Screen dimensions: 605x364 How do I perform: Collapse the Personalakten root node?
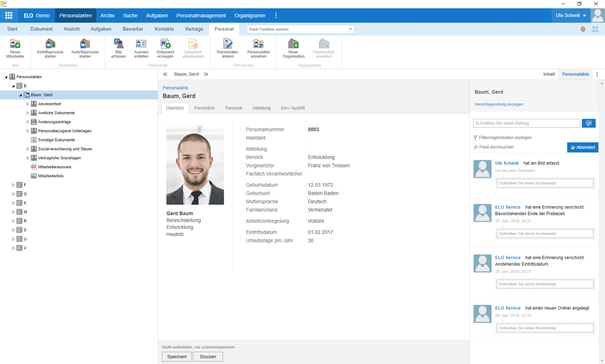[6, 77]
